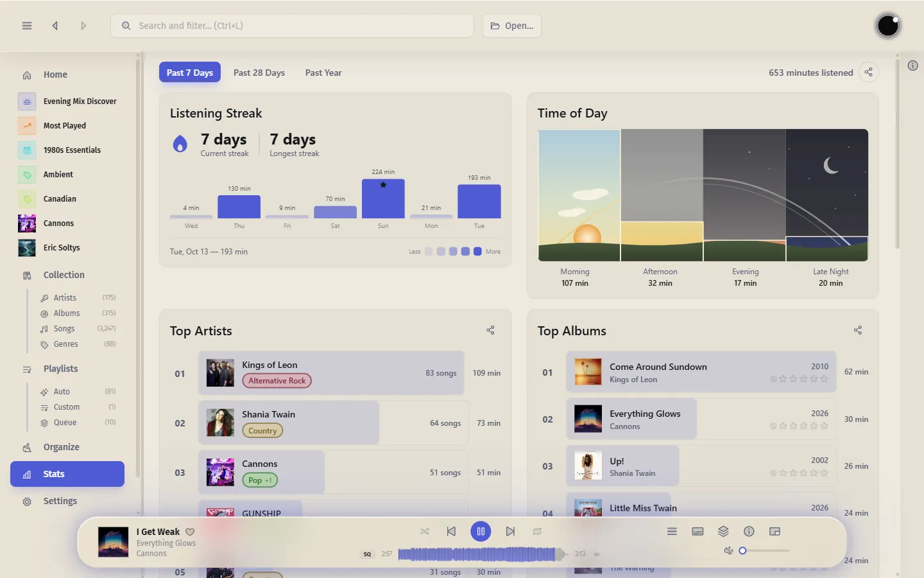This screenshot has height=578, width=924.
Task: Select the Thursday 130 min bar
Action: [239, 207]
